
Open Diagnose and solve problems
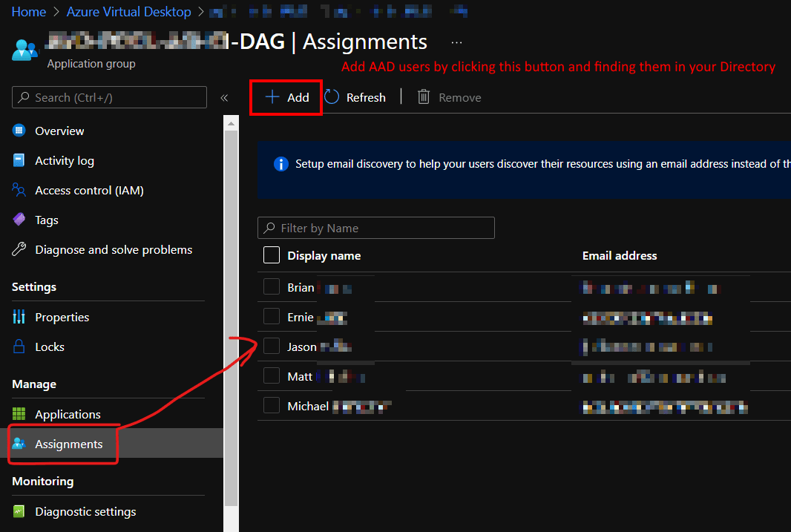114,250
